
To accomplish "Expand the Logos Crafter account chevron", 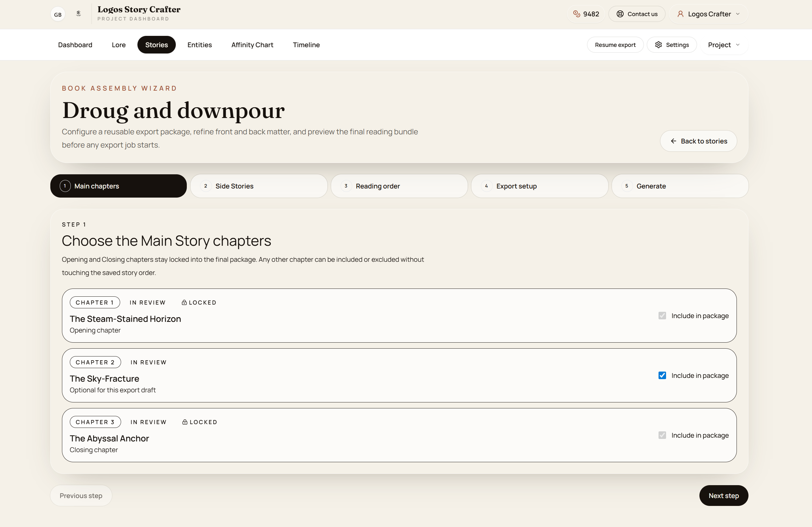I will 738,14.
